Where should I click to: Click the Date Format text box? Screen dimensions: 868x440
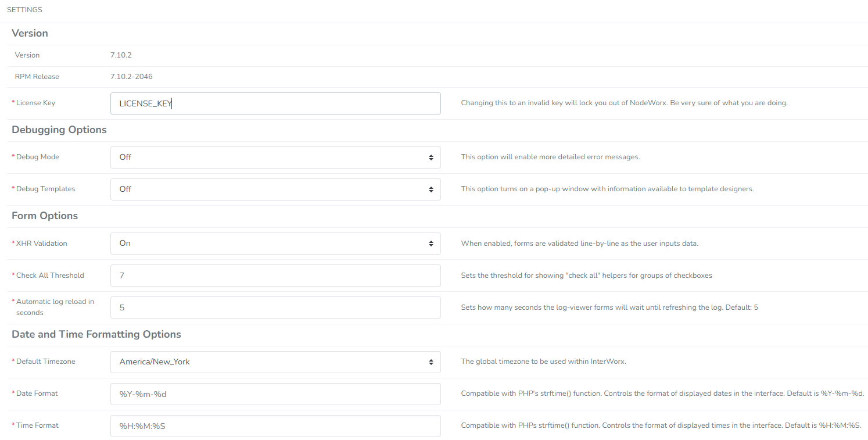click(275, 394)
